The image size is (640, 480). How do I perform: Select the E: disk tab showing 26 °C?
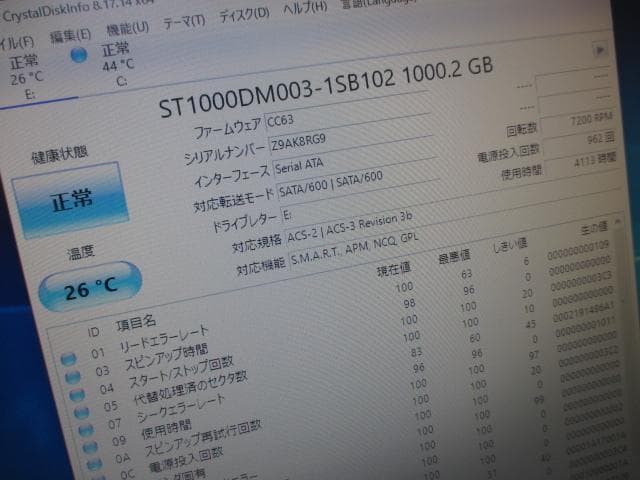pyautogui.click(x=27, y=78)
